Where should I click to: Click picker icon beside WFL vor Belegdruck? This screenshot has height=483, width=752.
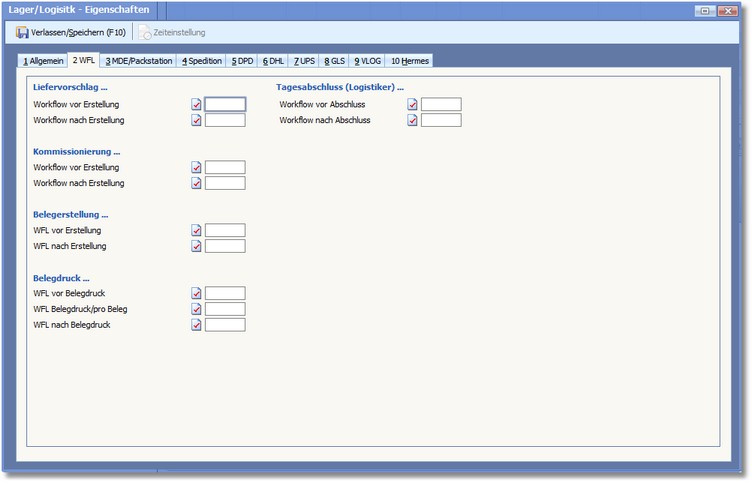[x=197, y=293]
